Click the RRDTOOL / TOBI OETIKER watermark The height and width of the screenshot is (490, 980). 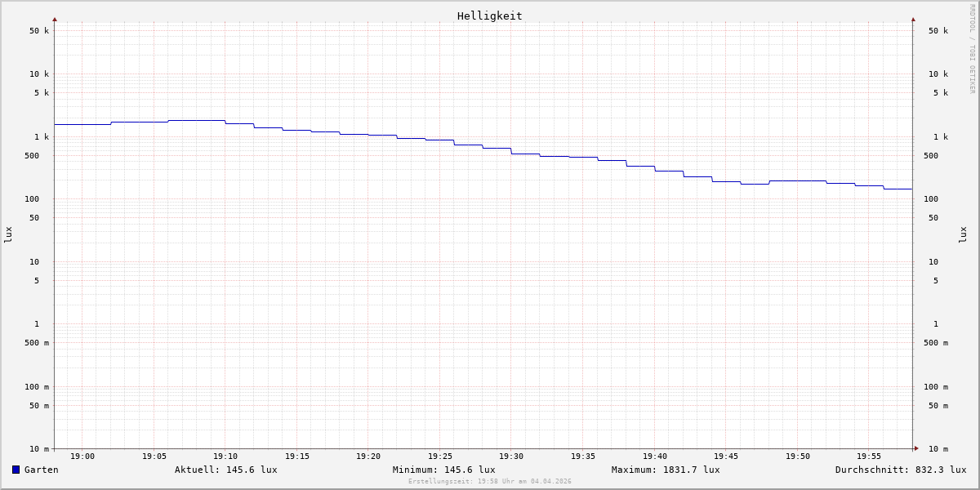(x=972, y=49)
